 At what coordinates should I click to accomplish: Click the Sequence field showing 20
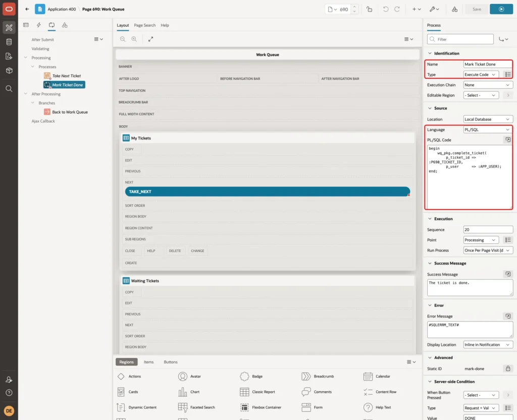pyautogui.click(x=488, y=230)
